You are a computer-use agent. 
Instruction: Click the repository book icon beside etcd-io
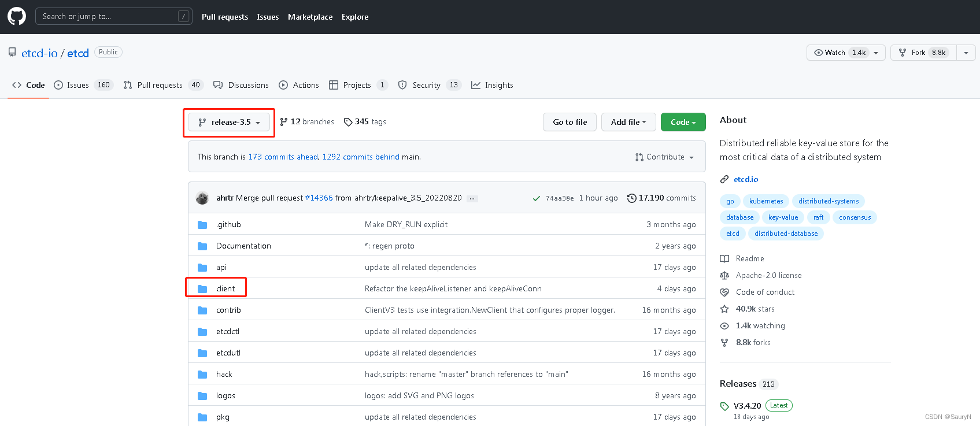(12, 53)
